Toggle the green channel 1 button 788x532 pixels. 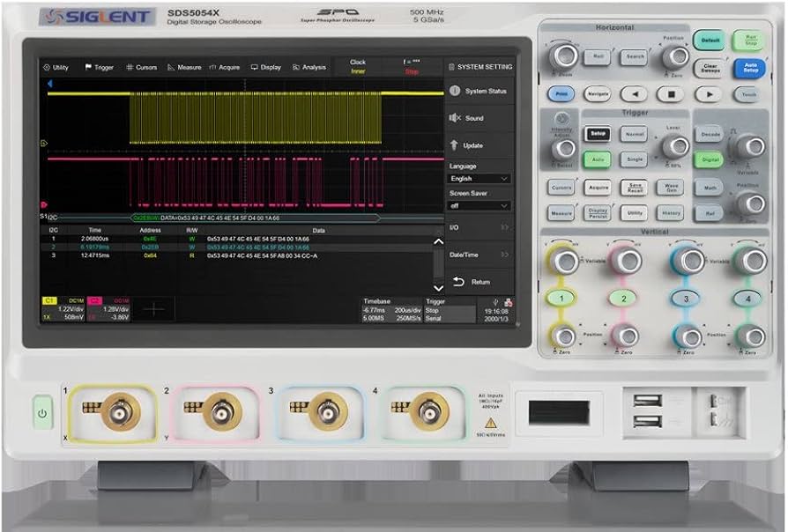562,299
